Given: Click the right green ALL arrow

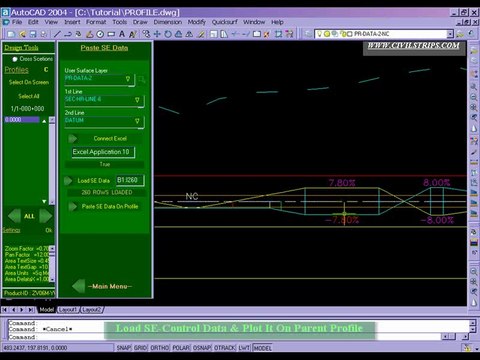Looking at the screenshot, I should tap(46, 216).
